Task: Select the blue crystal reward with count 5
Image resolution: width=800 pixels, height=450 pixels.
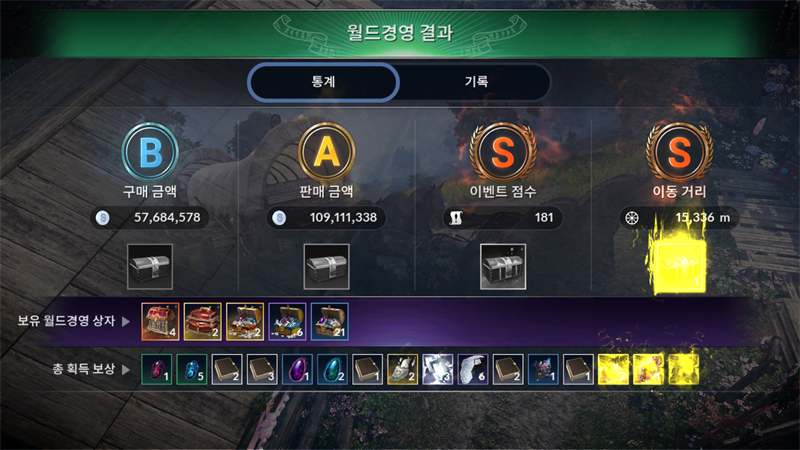Action: [x=192, y=369]
